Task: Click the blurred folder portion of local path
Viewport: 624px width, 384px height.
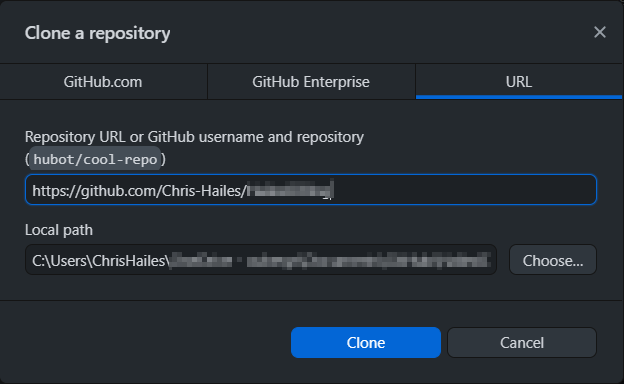Action: click(x=330, y=261)
